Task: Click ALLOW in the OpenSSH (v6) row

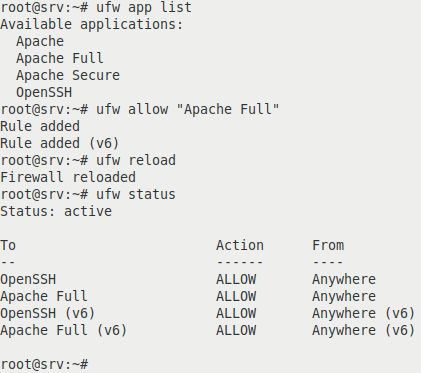Action: tap(236, 313)
